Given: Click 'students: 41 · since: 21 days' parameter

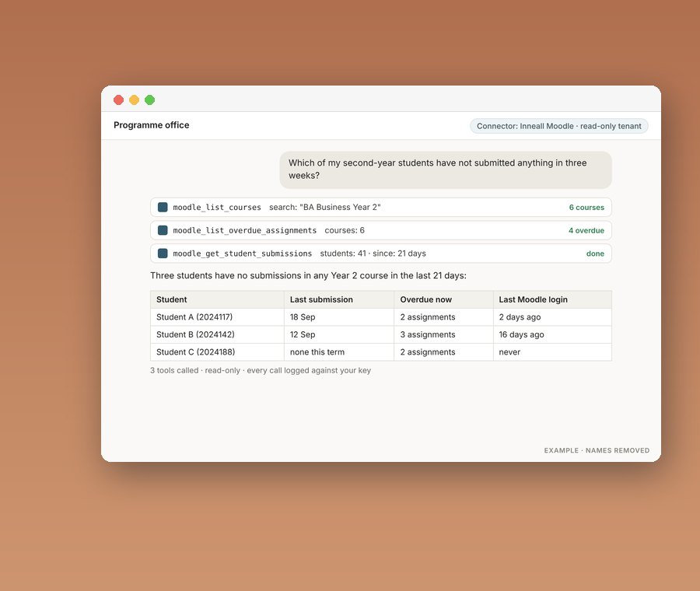Looking at the screenshot, I should coord(373,254).
